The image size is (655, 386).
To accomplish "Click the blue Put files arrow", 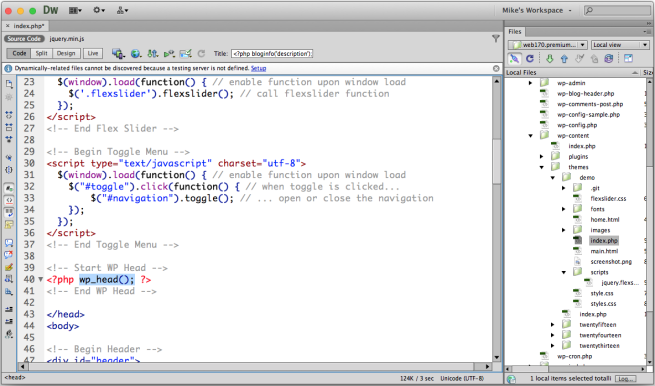I will (x=564, y=59).
